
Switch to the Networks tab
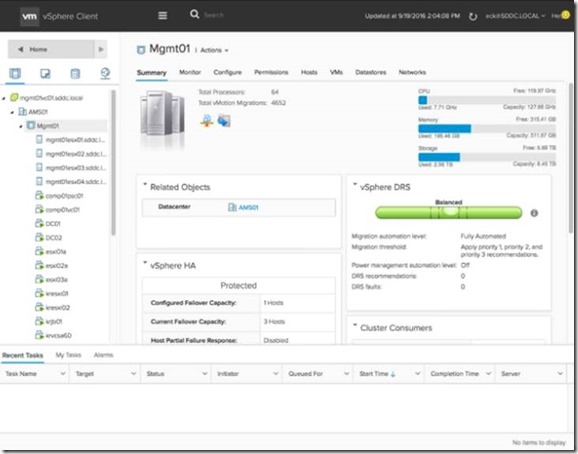pyautogui.click(x=412, y=72)
